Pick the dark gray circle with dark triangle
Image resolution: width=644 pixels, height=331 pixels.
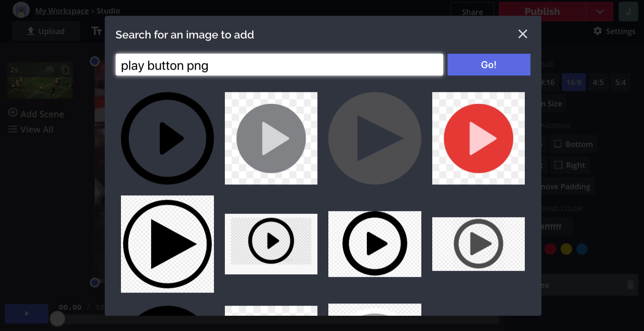(375, 138)
